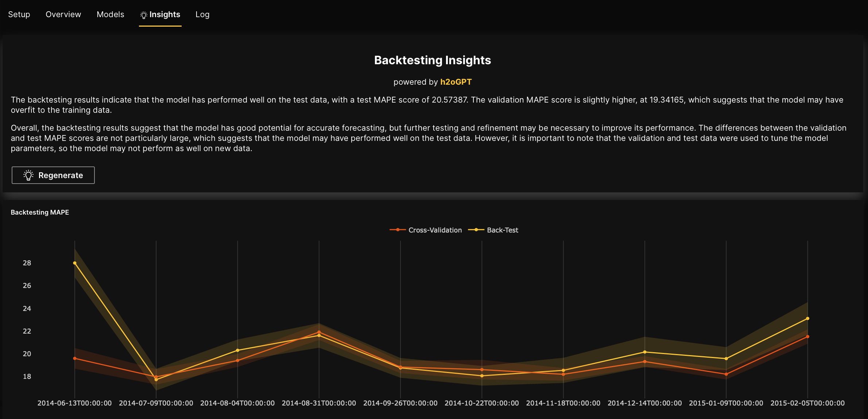Open the Log tab
The width and height of the screenshot is (868, 419).
(x=202, y=15)
